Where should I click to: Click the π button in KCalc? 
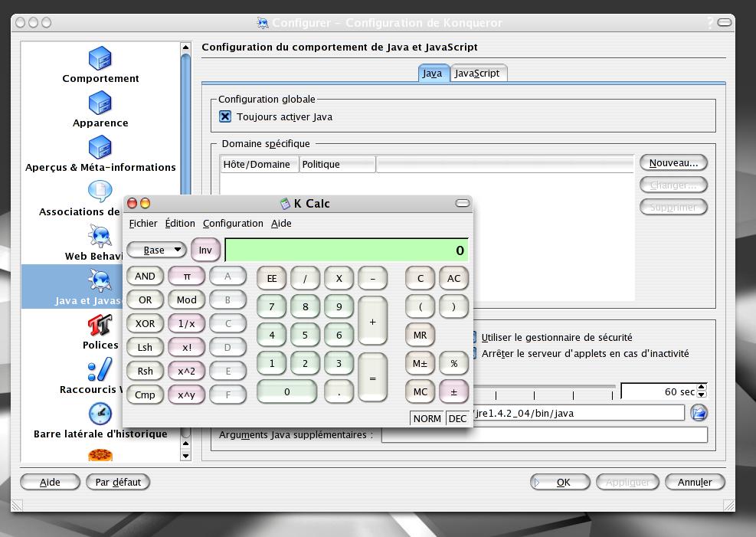point(187,277)
